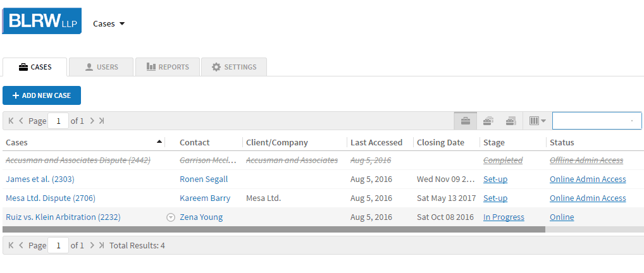
Task: Click Offline Admin Access status link
Action: coord(586,160)
